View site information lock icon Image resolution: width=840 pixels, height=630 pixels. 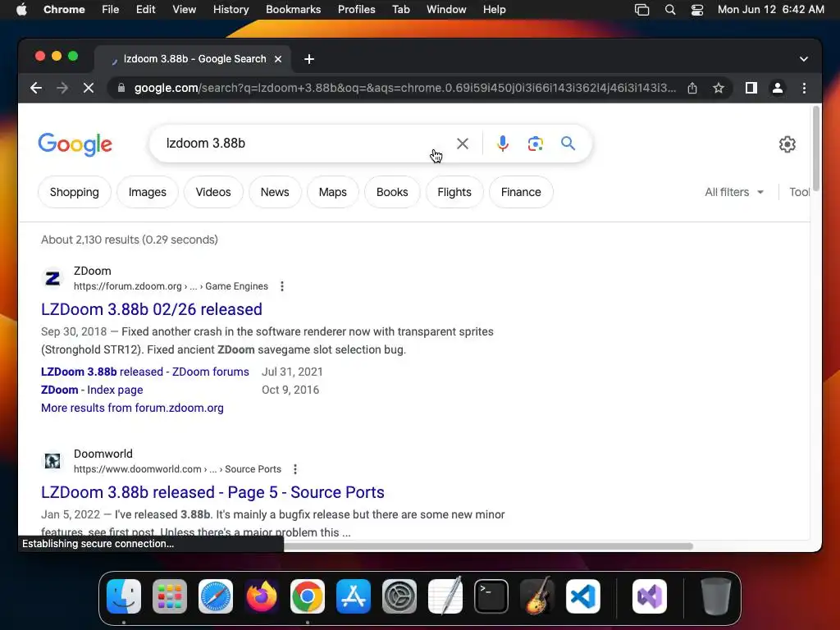(x=121, y=88)
